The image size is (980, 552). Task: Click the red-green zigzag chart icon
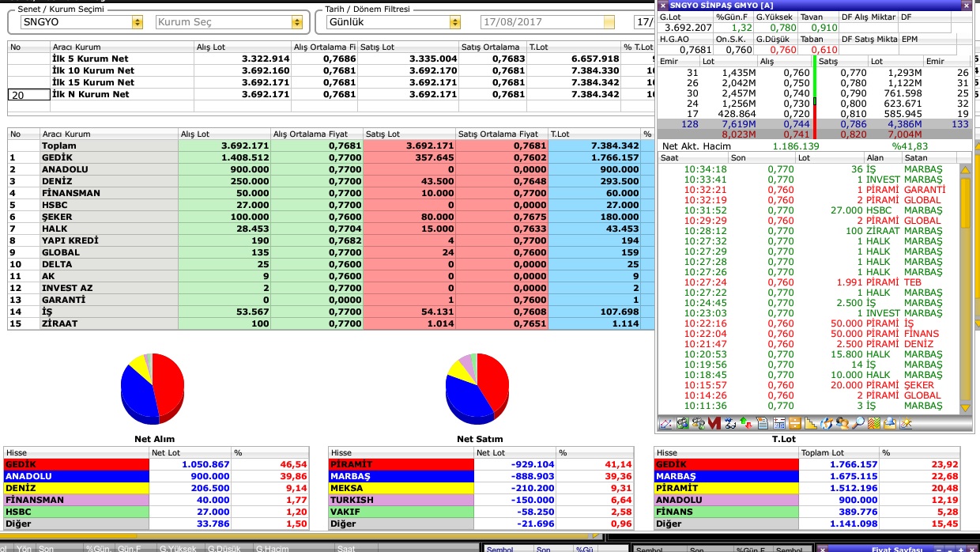click(x=874, y=424)
